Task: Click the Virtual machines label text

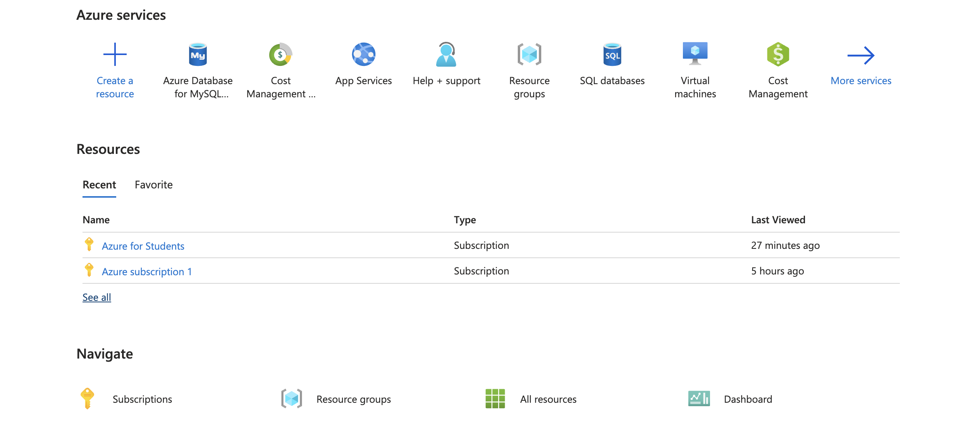Action: pos(695,87)
